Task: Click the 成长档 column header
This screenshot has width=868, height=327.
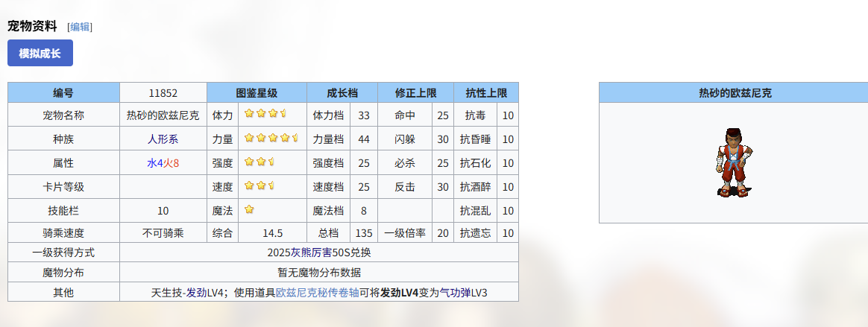Action: tap(342, 92)
